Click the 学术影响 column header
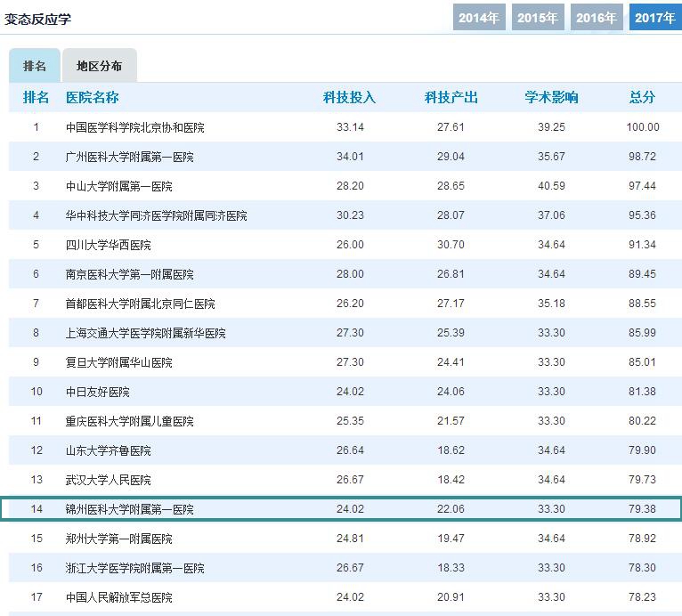682x616 pixels. point(551,97)
